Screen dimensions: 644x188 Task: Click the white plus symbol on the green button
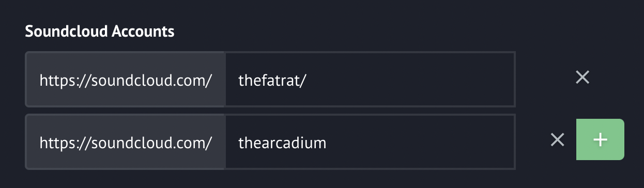pyautogui.click(x=600, y=139)
